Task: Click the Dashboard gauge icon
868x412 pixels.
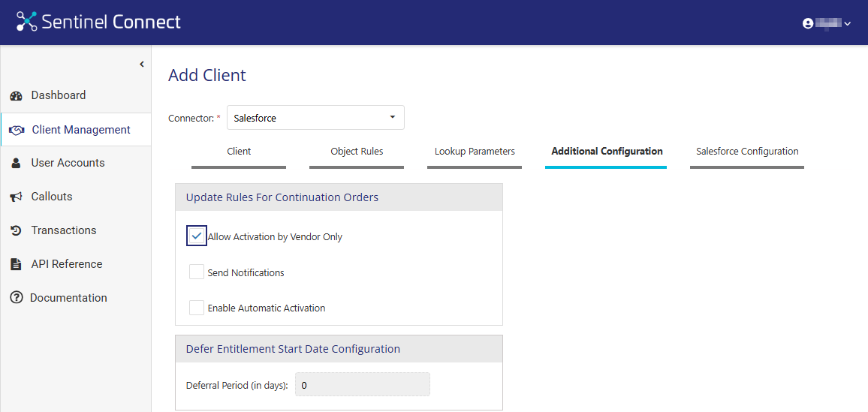Action: [x=16, y=96]
